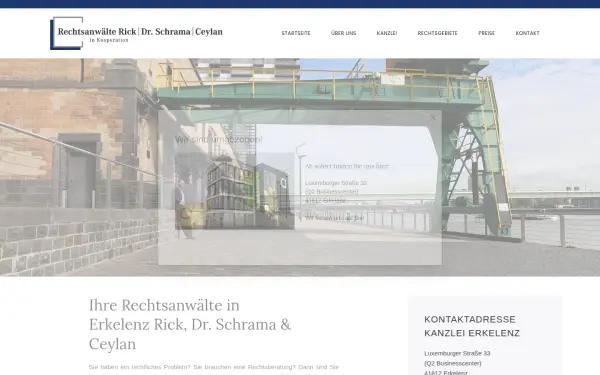Select 'Ab sofort finden Sie uns hier:' text

[347, 166]
